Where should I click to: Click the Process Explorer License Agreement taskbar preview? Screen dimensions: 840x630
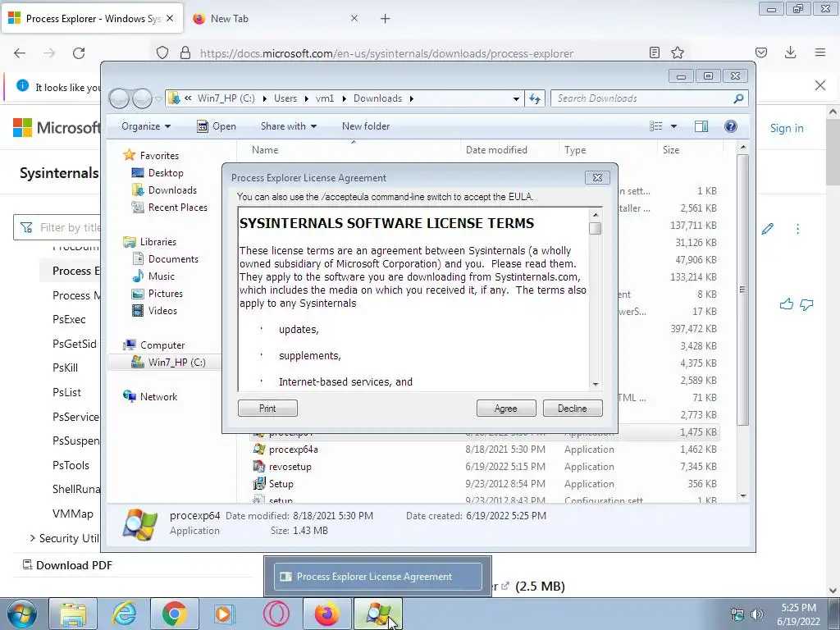pos(377,577)
